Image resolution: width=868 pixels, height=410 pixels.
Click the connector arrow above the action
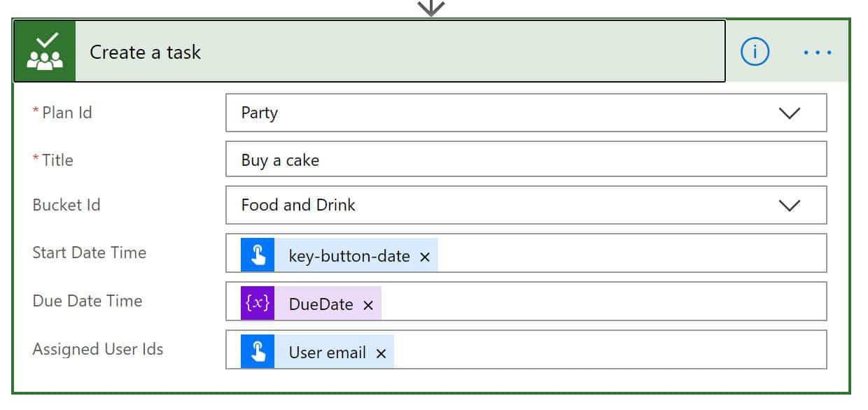pyautogui.click(x=431, y=7)
